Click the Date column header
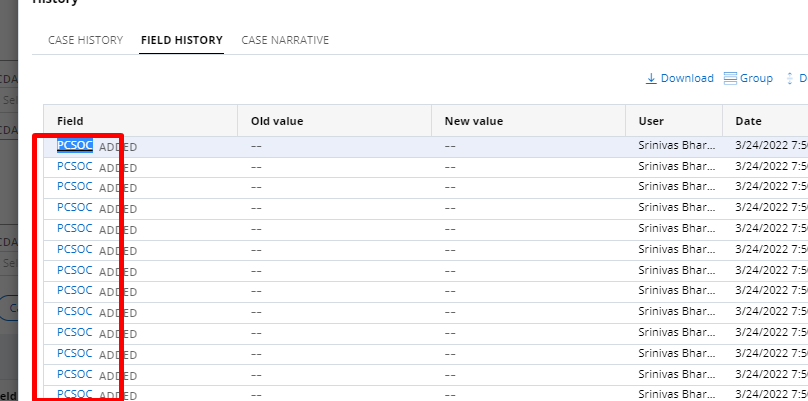Screen dimensions: 808x401 (x=748, y=121)
